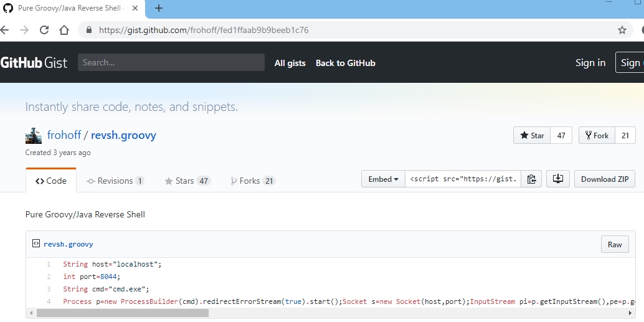Viewport: 644px width, 322px height.
Task: Select code line number 2
Action: [x=49, y=277]
